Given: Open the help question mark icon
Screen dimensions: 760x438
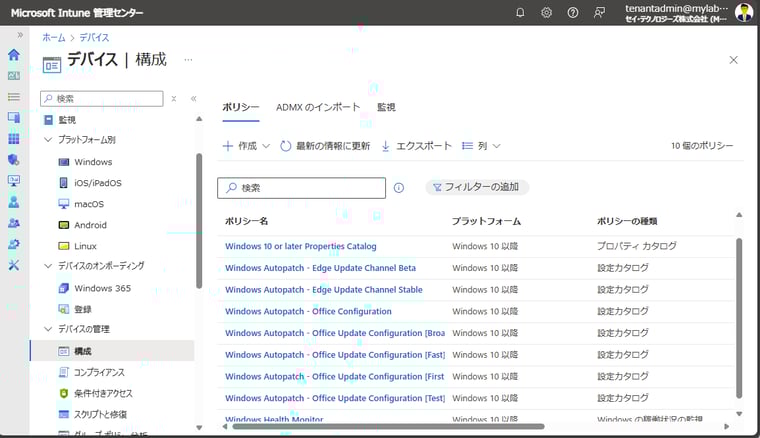Looking at the screenshot, I should coord(572,13).
